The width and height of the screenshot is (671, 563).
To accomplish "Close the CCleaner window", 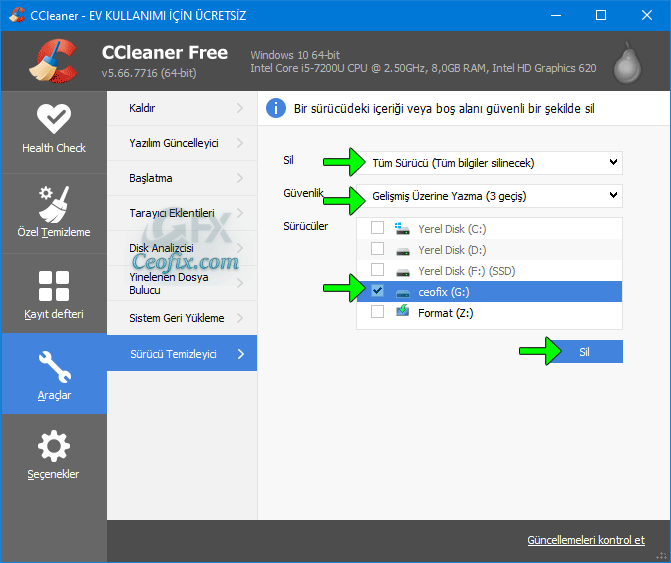I will point(647,15).
